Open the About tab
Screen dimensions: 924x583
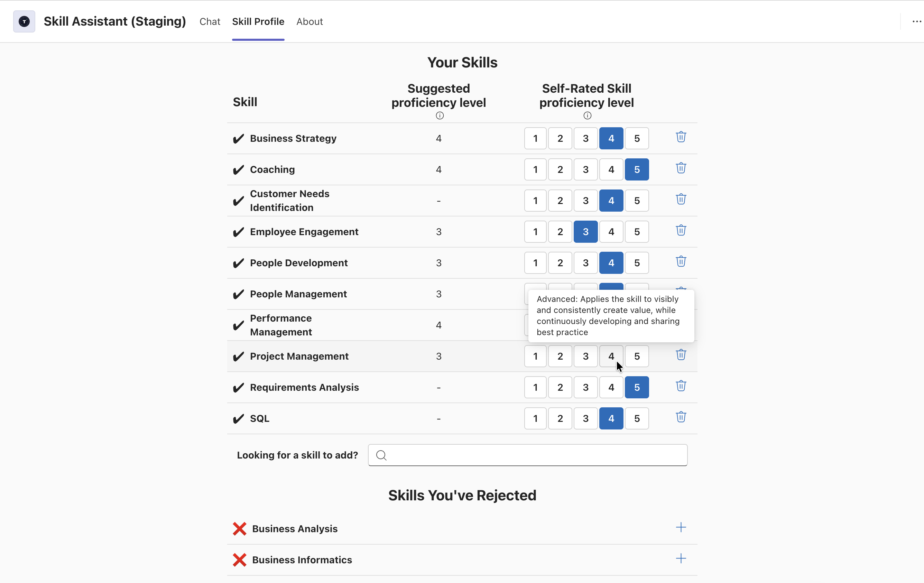pyautogui.click(x=309, y=21)
